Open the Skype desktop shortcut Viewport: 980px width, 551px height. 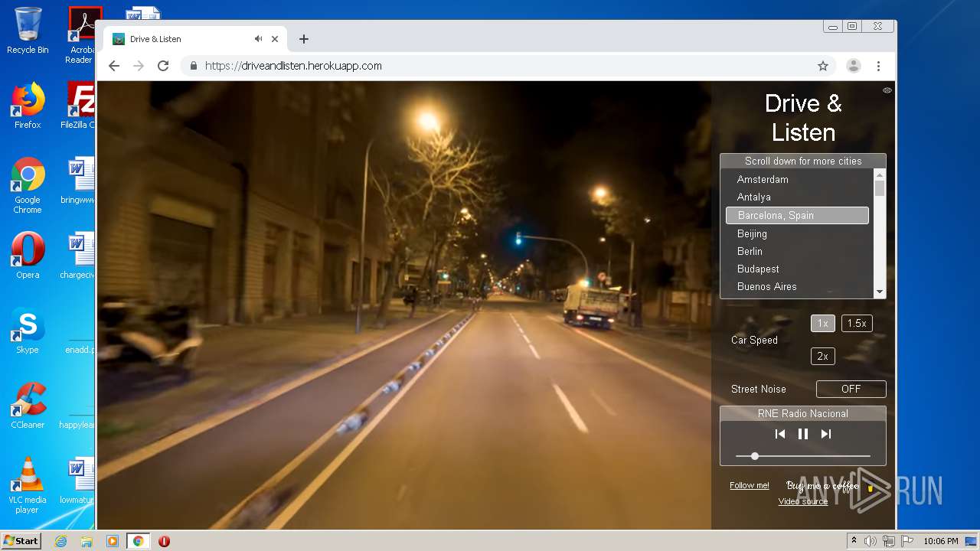click(28, 331)
